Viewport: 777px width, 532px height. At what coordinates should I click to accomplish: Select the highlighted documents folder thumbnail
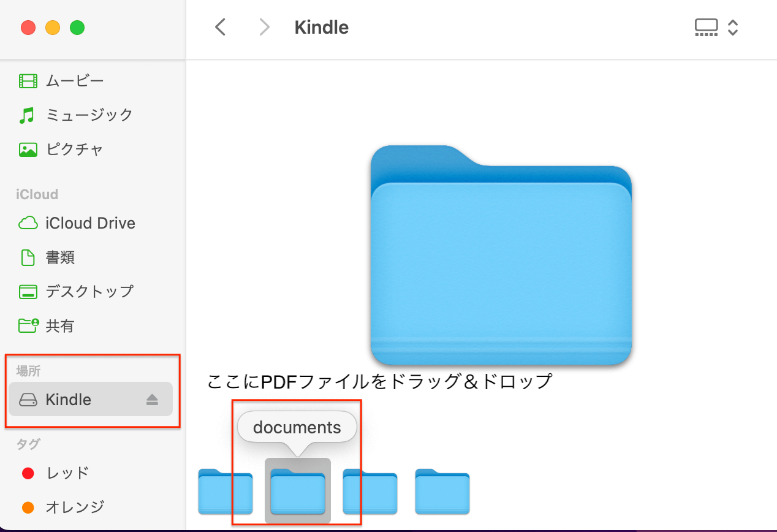tap(298, 491)
